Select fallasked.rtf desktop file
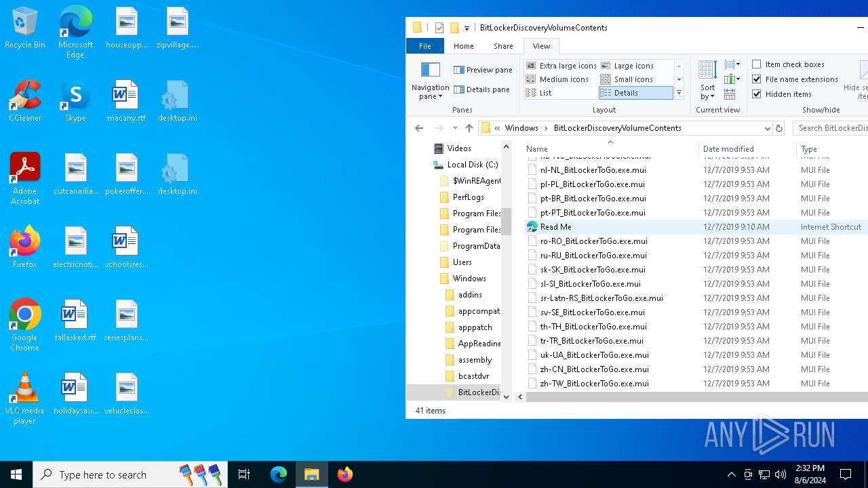 pos(75,321)
